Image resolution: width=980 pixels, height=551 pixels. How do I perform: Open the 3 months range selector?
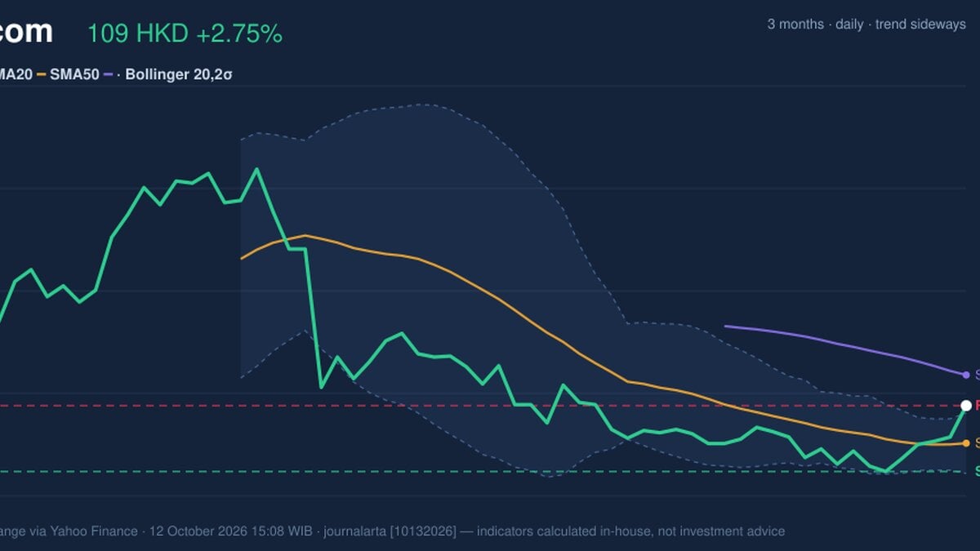(795, 24)
